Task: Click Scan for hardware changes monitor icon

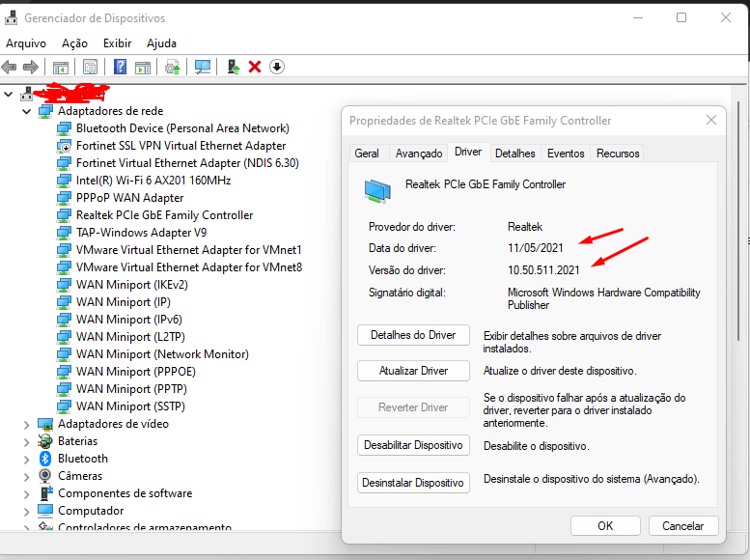Action: point(203,67)
